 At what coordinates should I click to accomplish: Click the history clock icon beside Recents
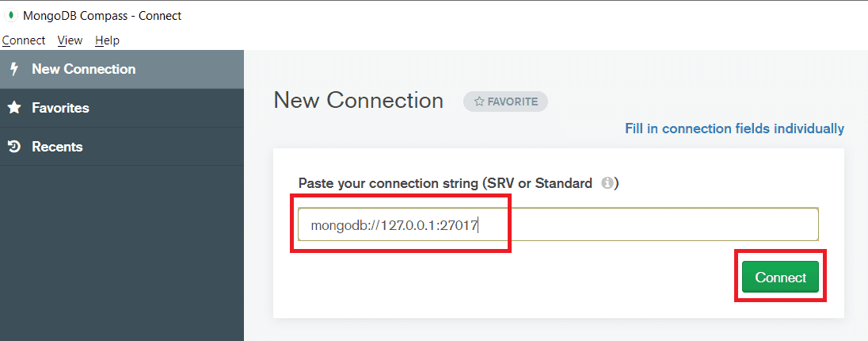point(14,147)
